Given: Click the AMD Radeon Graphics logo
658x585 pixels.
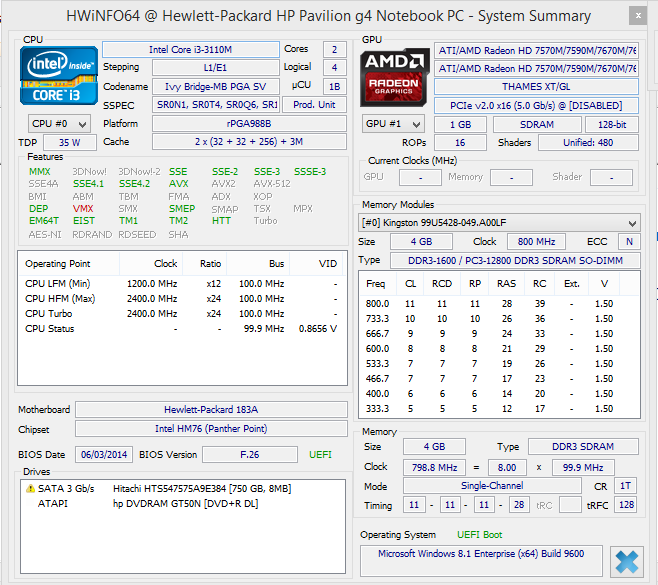Looking at the screenshot, I should coord(394,77).
